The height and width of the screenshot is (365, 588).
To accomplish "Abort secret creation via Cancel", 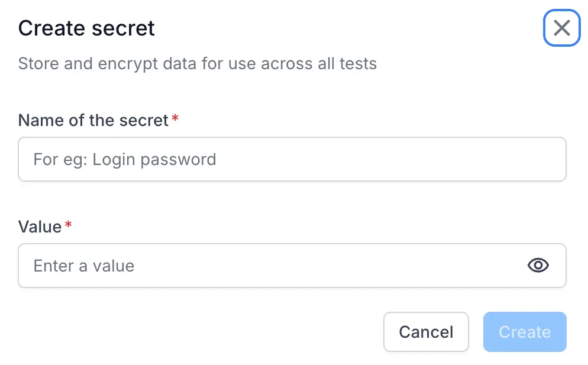I will [426, 332].
